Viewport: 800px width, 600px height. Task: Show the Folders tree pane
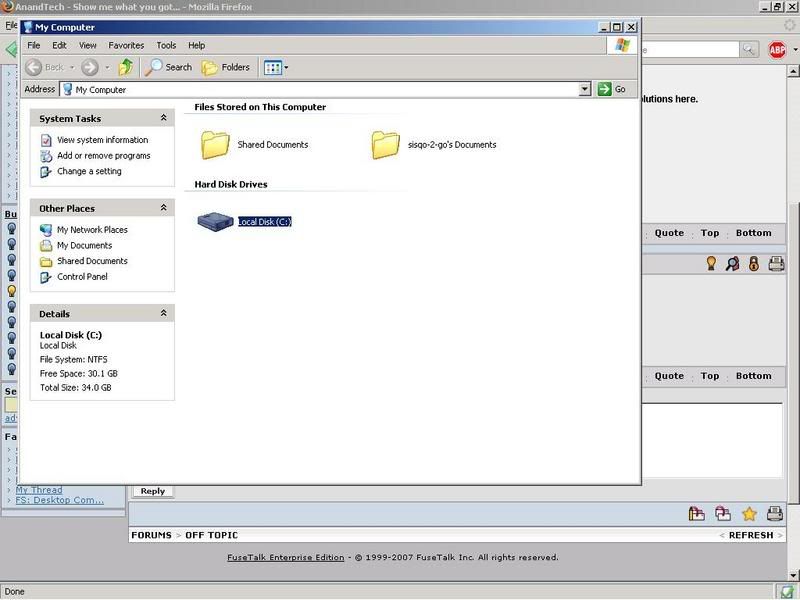pyautogui.click(x=226, y=67)
